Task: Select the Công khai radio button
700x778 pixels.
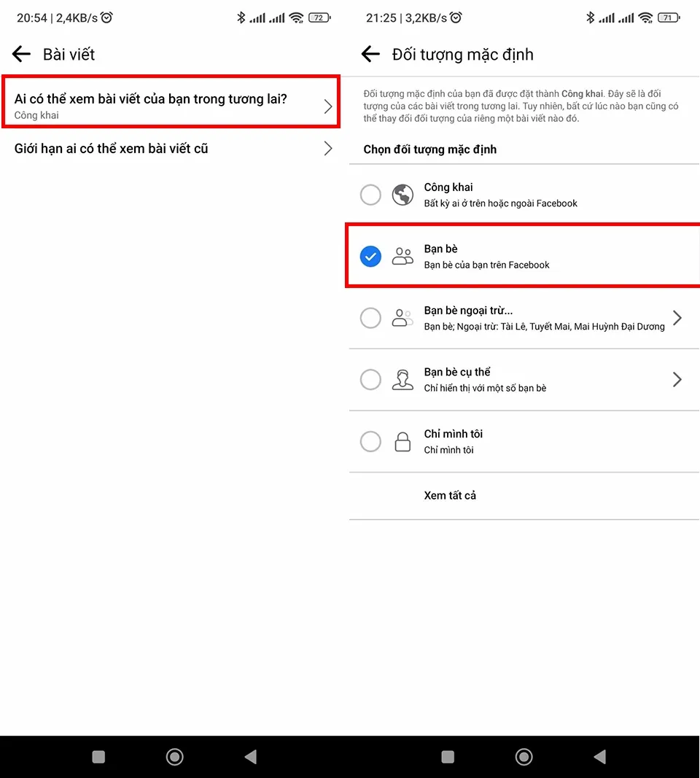Action: point(370,195)
